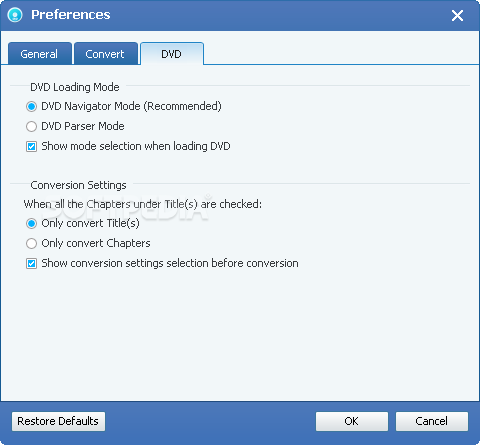
Task: Click the Only convert Chapters label text
Action: (96, 243)
